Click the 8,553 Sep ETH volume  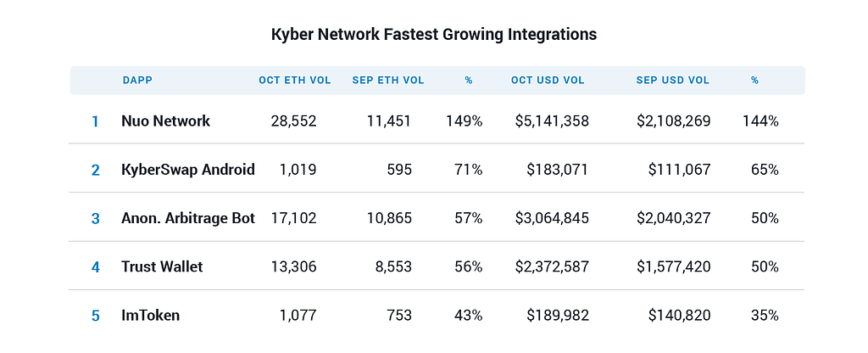click(392, 267)
